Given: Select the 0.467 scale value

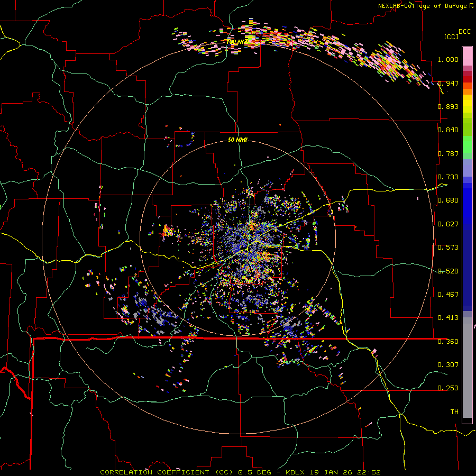Looking at the screenshot, I should [448, 295].
